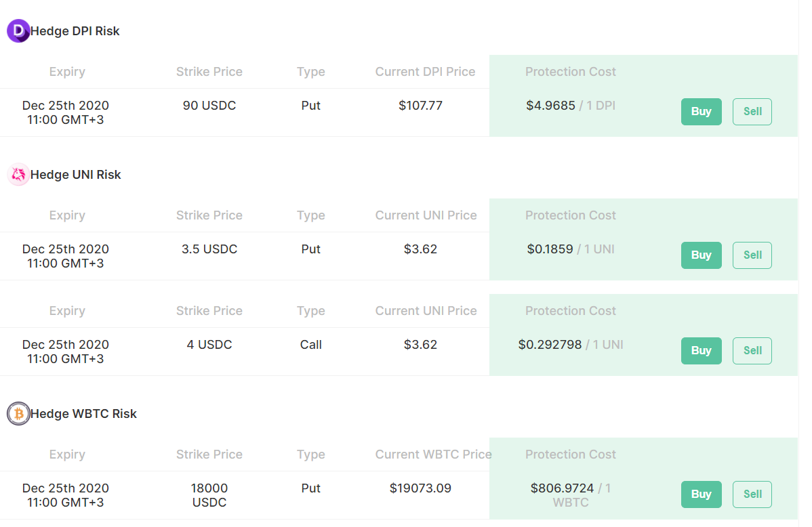Viewport: 812px width, 527px height.
Task: Click the $806.9724 WBTC protection cost
Action: 562,488
